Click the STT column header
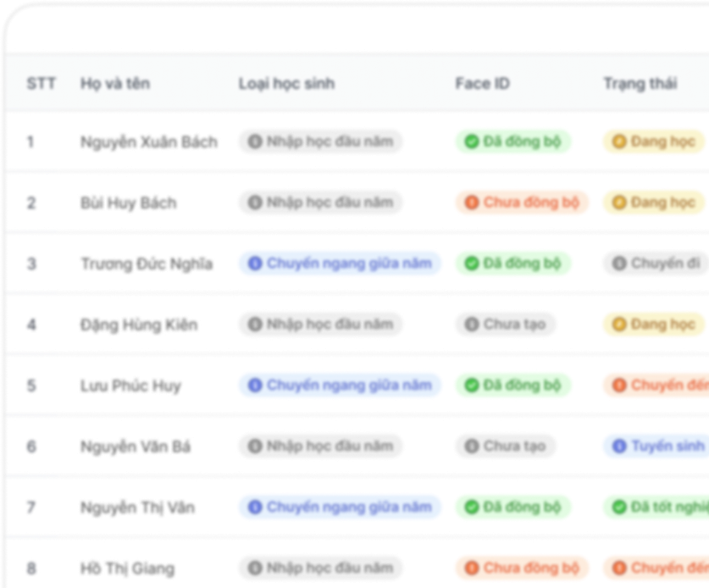The image size is (709, 588). 42,84
